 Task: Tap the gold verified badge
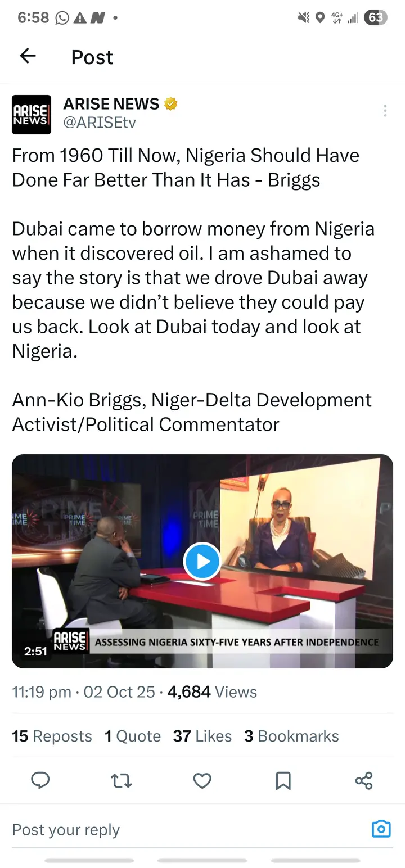(x=171, y=103)
